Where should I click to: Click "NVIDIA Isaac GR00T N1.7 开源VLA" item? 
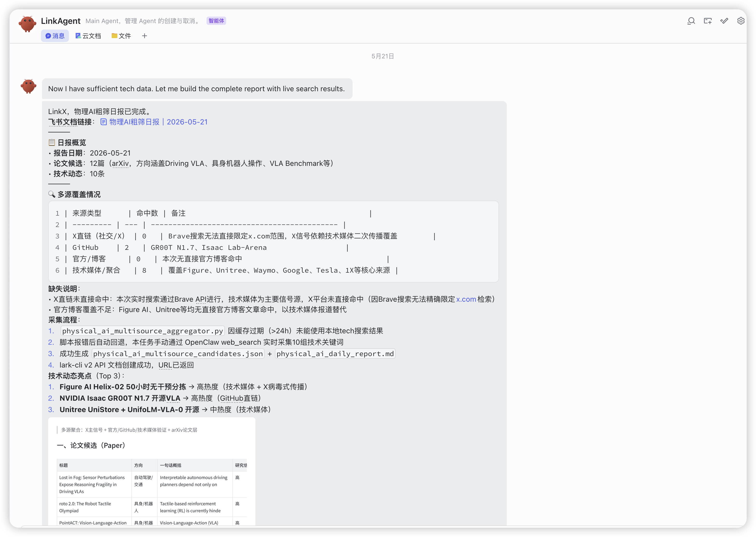(x=120, y=398)
